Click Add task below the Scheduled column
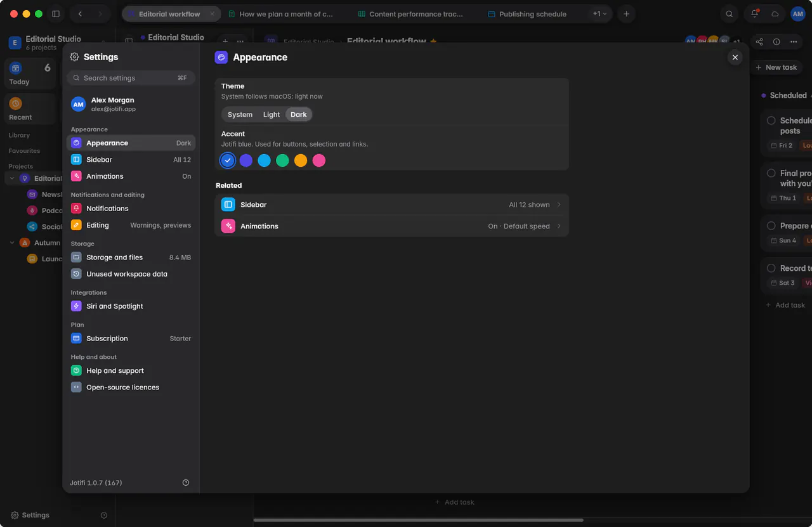 tap(785, 305)
